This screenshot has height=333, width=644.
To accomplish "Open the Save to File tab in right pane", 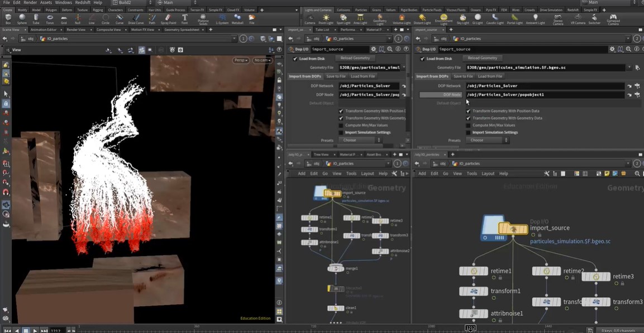I will [462, 76].
